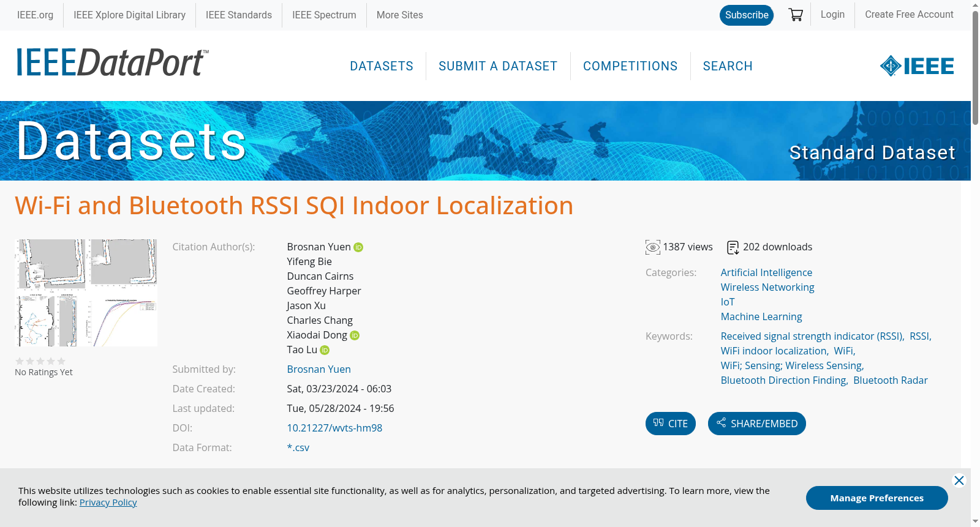The image size is (980, 527).
Task: Click keyword Bluetooth Direction Finding
Action: [x=784, y=381]
